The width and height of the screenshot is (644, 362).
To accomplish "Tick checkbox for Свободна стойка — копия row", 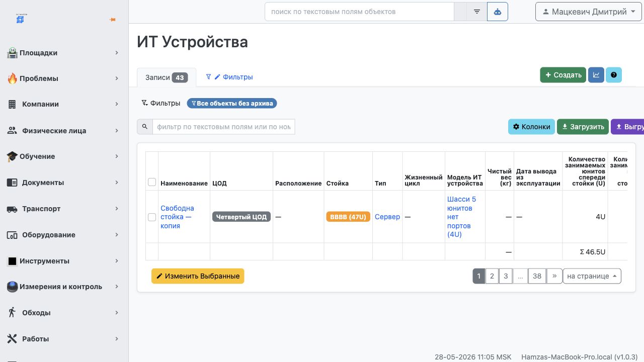I will click(152, 217).
